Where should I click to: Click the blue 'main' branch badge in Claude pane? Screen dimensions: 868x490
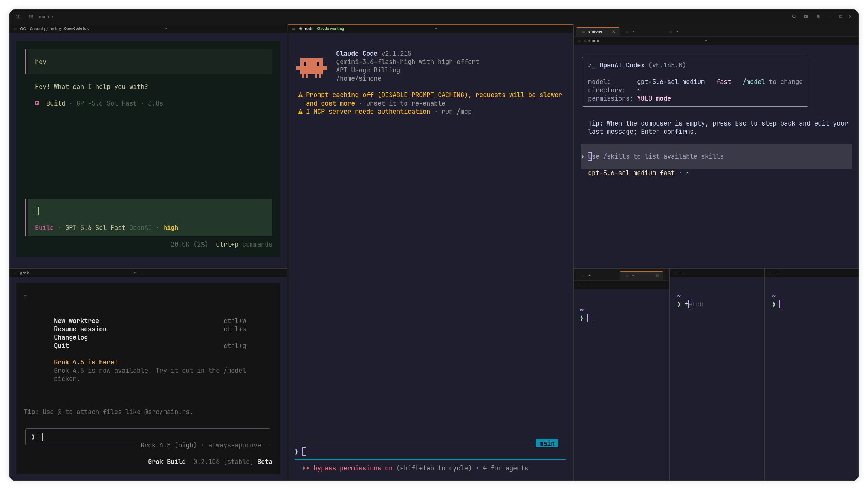coord(547,443)
